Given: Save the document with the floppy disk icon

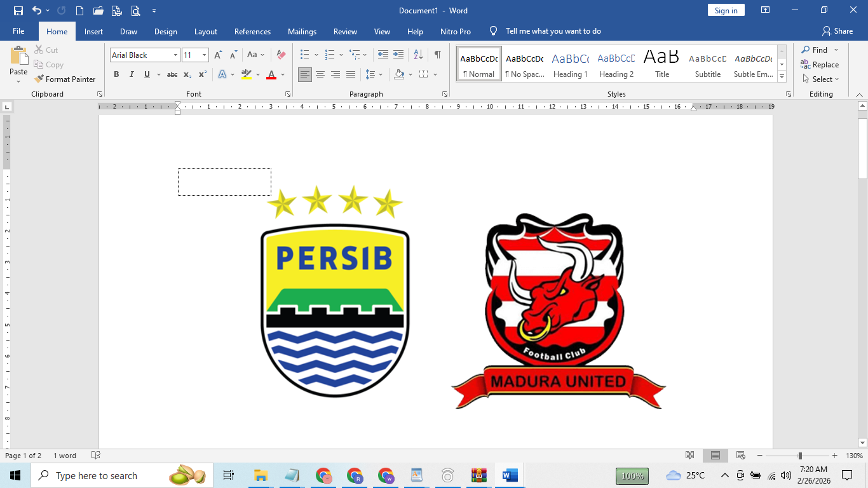Looking at the screenshot, I should pyautogui.click(x=18, y=11).
